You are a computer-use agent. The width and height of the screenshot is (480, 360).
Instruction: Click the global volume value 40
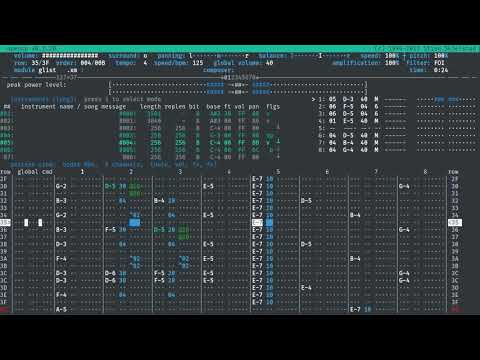[269, 63]
